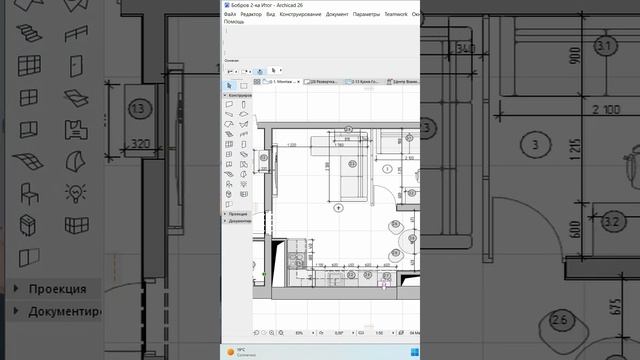The image size is (640, 360).
Task: Select the Opening tool at toolbox bottom
Action: coord(229,204)
